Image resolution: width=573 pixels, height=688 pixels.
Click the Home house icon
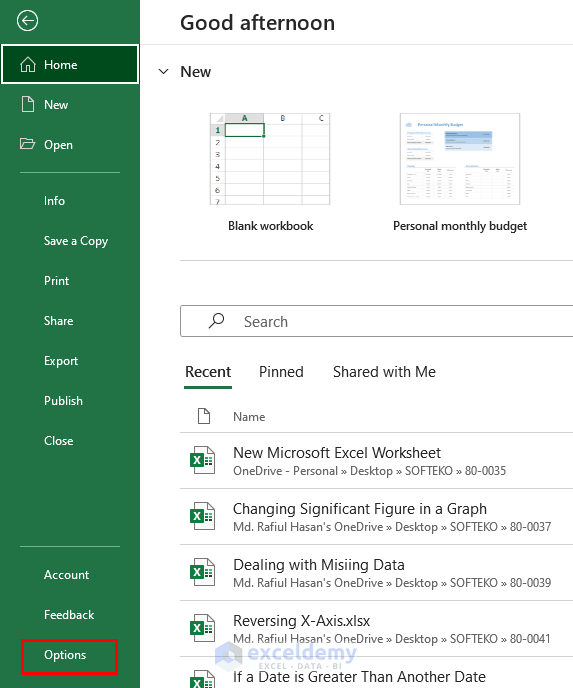(x=28, y=64)
